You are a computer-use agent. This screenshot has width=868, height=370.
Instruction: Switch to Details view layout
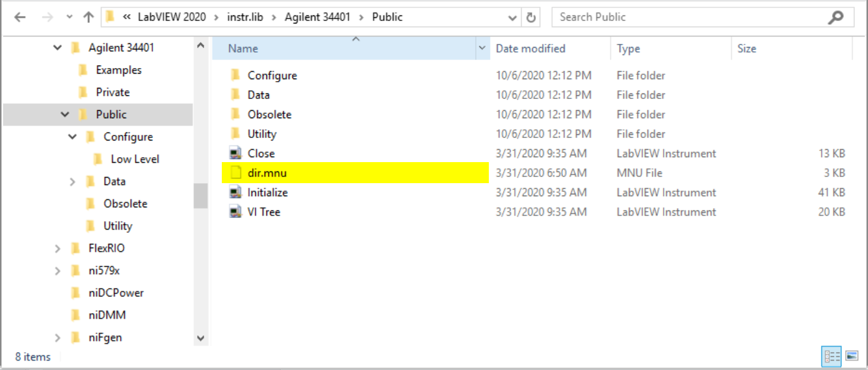831,356
